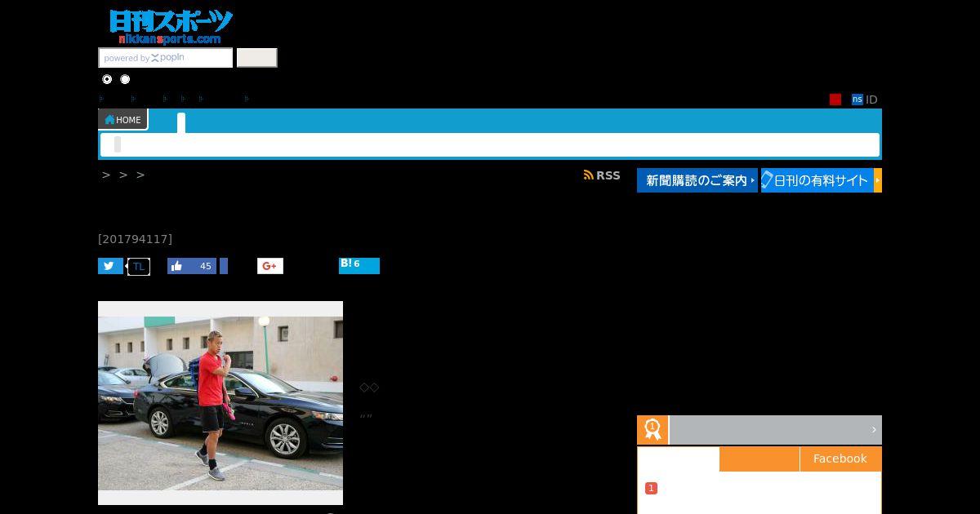Open the soccer player article photo
980x514 pixels.
point(220,403)
